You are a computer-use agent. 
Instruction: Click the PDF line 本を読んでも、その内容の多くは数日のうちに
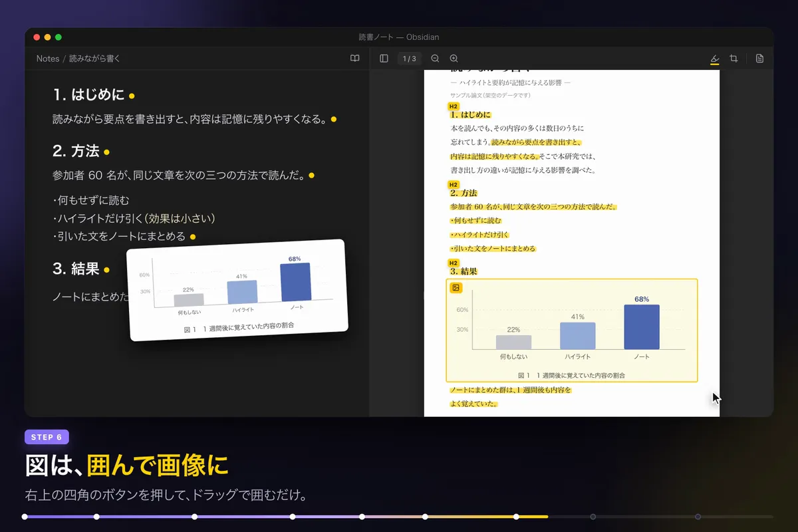pos(517,128)
